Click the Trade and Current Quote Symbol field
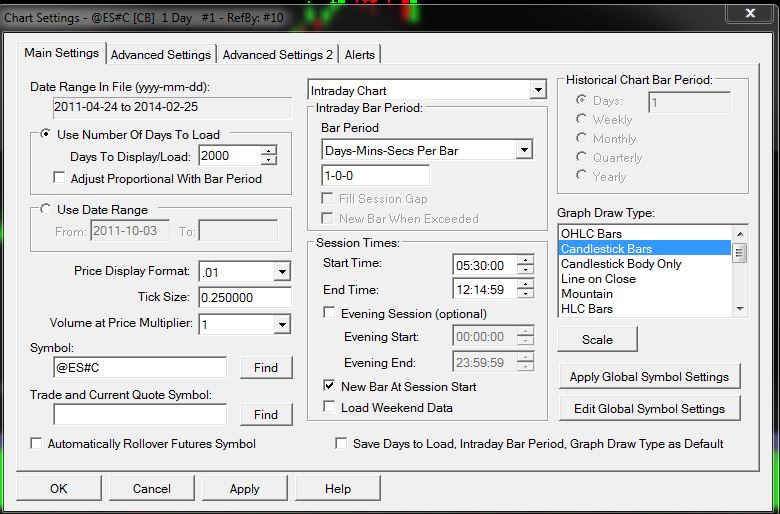 click(140, 414)
